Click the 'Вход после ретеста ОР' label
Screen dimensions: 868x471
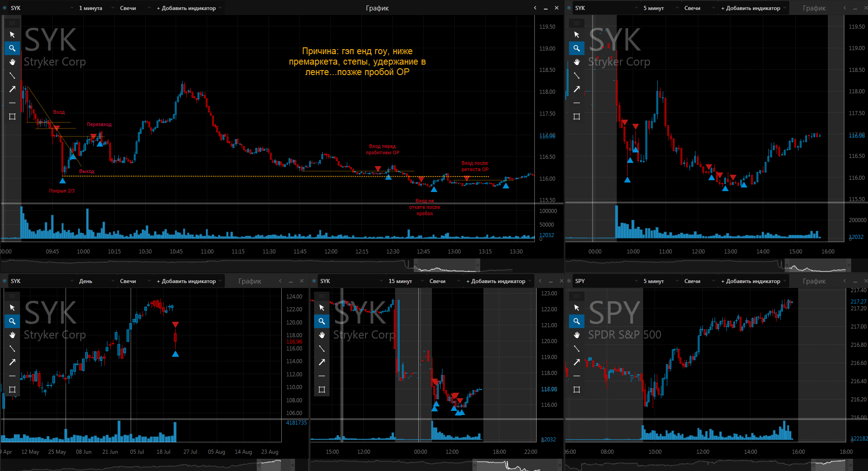pyautogui.click(x=475, y=166)
